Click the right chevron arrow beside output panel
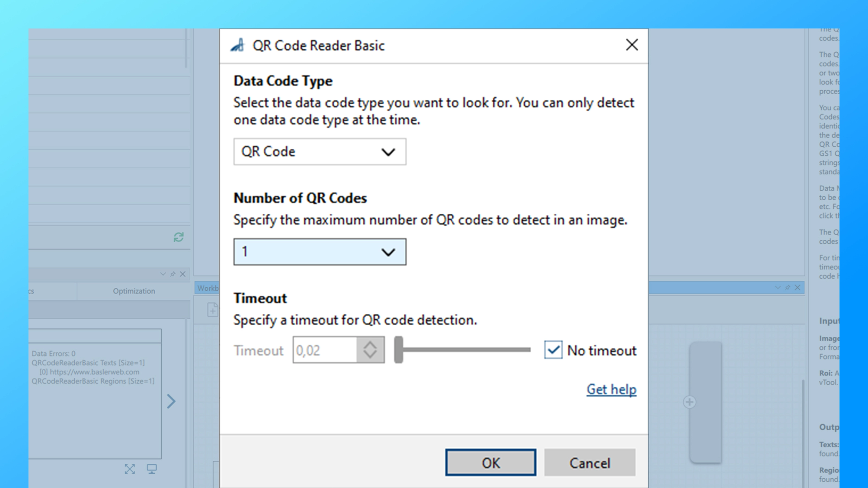Image resolution: width=868 pixels, height=488 pixels. 171,401
